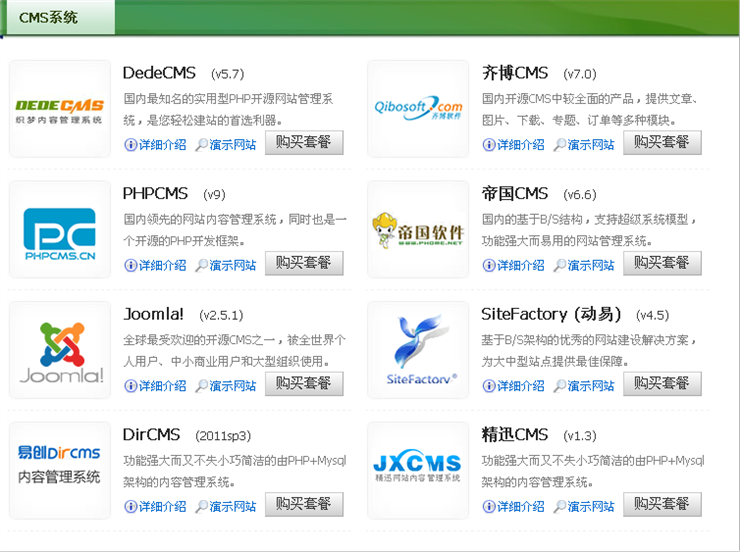Visit the 帝国CMS 演示网站 link
Screen dimensions: 740x552
[x=591, y=265]
